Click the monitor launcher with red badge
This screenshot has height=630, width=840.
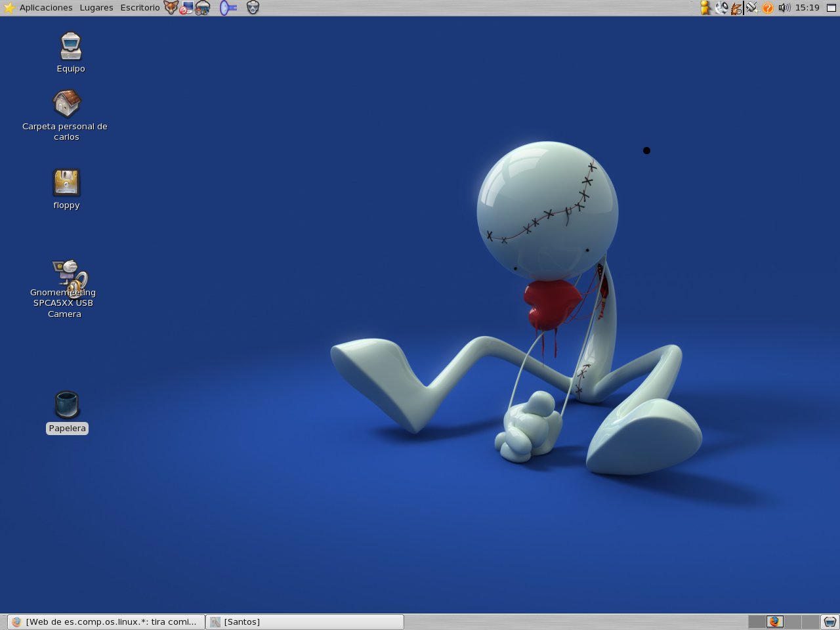(186, 8)
